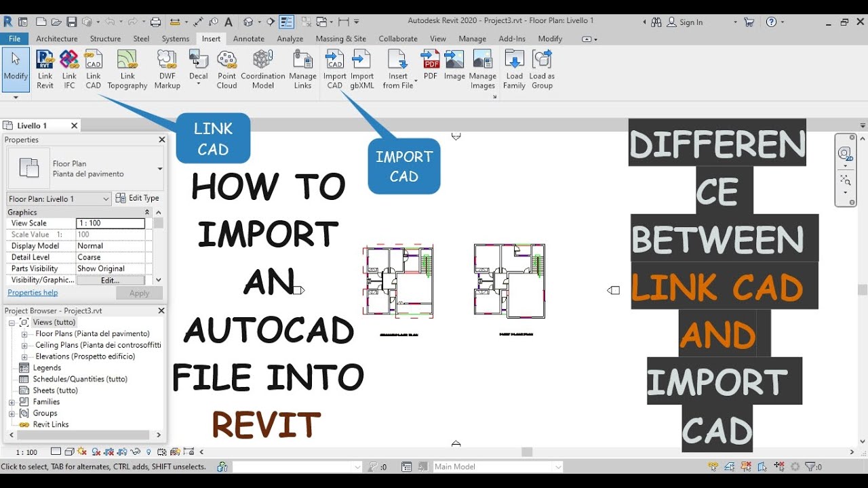Launch the Point Cloud tool

(226, 69)
